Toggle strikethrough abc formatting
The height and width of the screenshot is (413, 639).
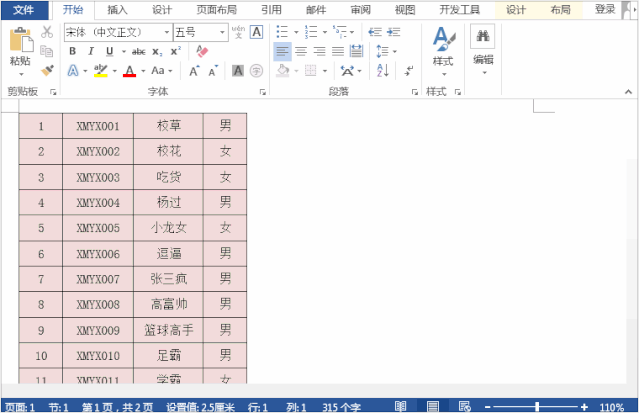point(139,52)
